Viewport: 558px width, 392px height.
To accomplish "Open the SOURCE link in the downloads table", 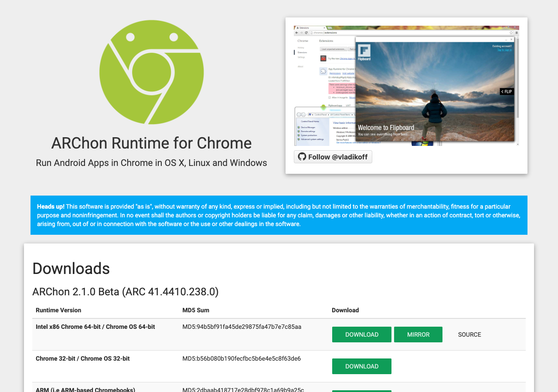I will [470, 335].
